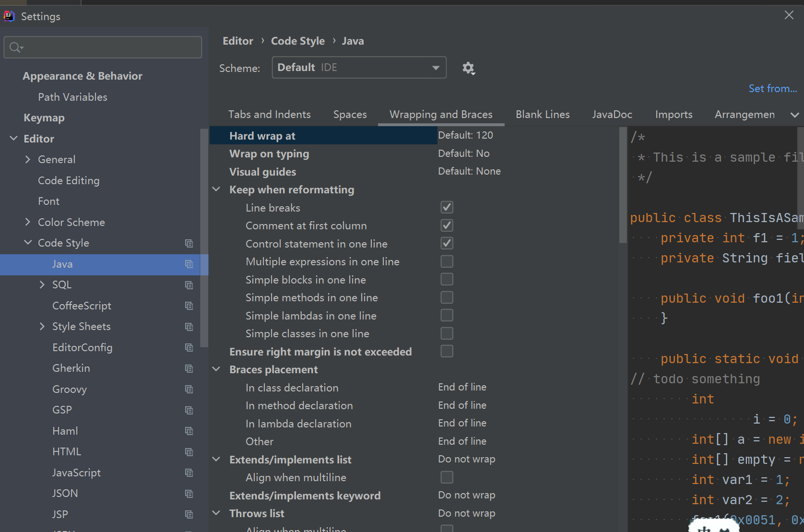Switch to the Tabs and Indents tab
This screenshot has height=532, width=804.
click(270, 114)
